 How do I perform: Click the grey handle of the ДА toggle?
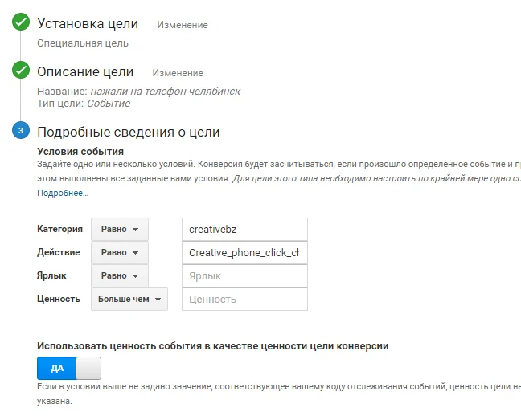(88, 368)
